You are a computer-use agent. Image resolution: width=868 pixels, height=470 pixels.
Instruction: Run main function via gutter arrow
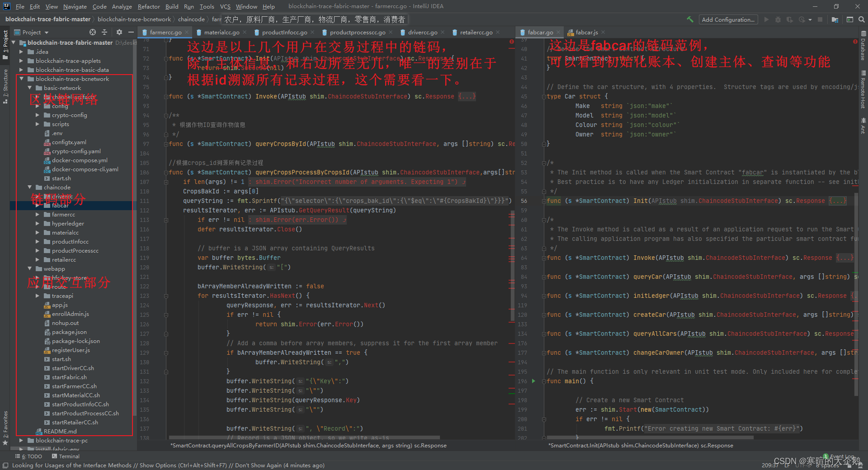tap(534, 381)
